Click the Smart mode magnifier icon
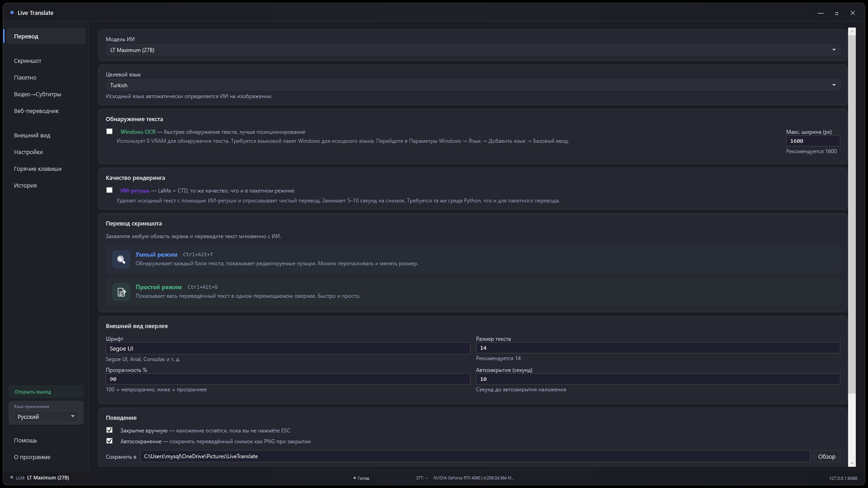The height and width of the screenshot is (488, 868). [x=121, y=259]
